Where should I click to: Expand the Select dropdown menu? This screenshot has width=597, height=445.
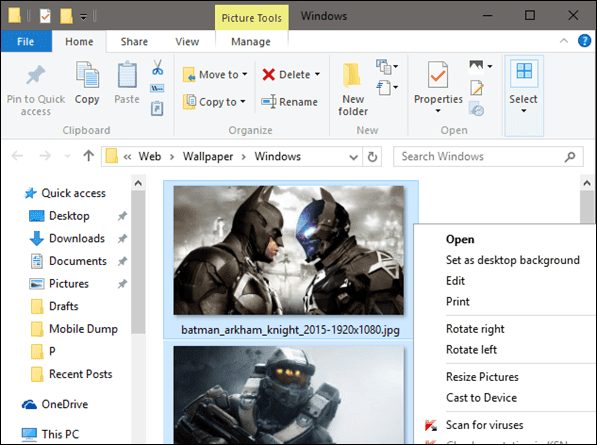(x=524, y=110)
